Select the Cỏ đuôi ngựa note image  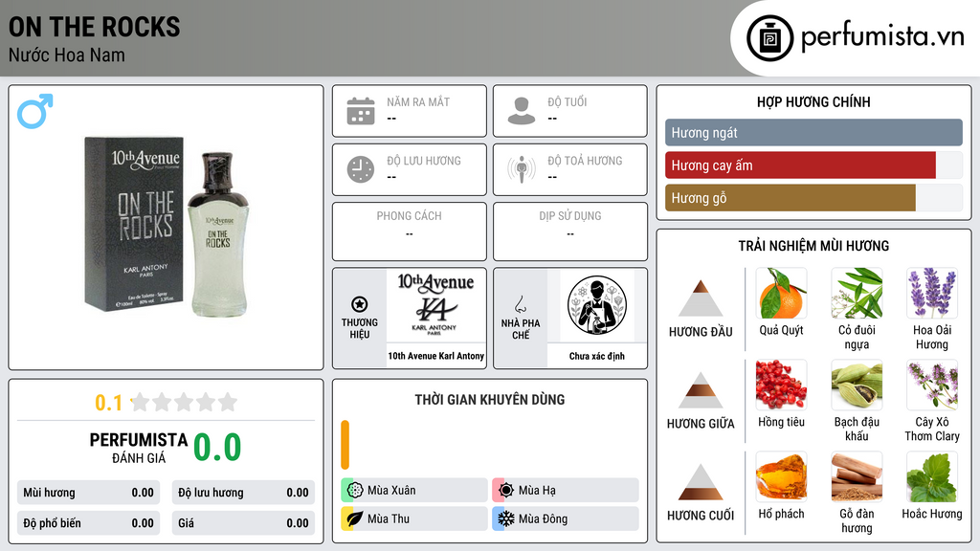point(857,293)
